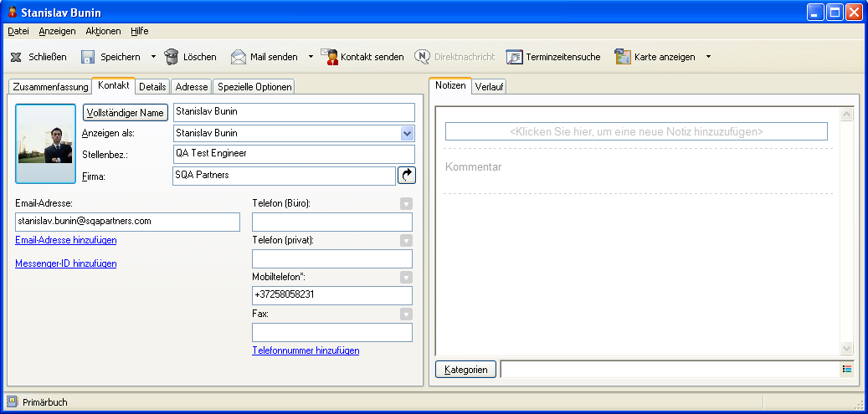Screen dimensions: 868x414
Task: Click the Telefon (privat) input field
Action: pos(332,259)
